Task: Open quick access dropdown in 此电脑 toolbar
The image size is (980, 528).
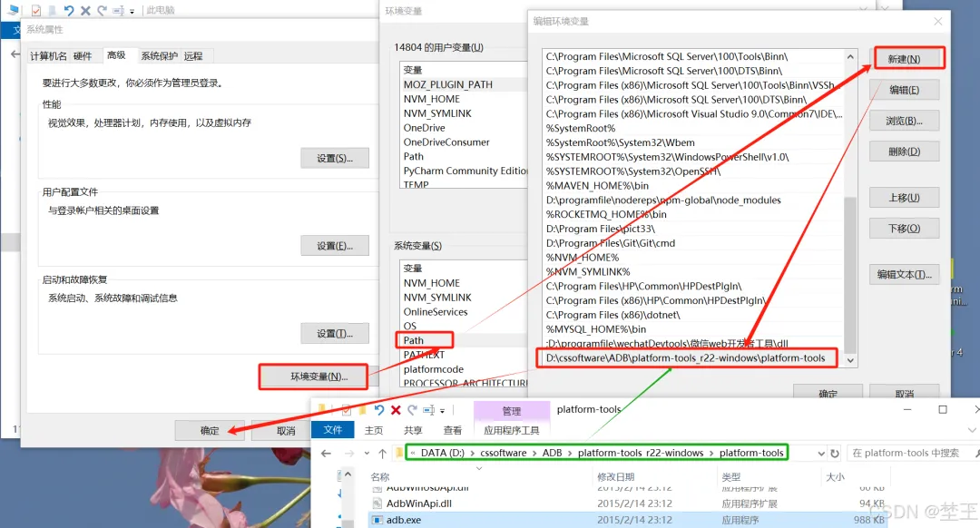Action: 132,11
